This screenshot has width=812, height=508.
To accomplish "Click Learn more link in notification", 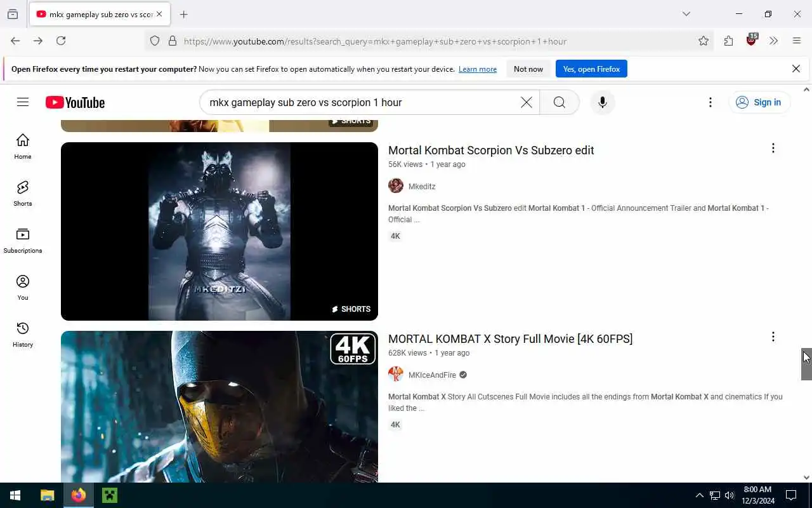I will [478, 69].
